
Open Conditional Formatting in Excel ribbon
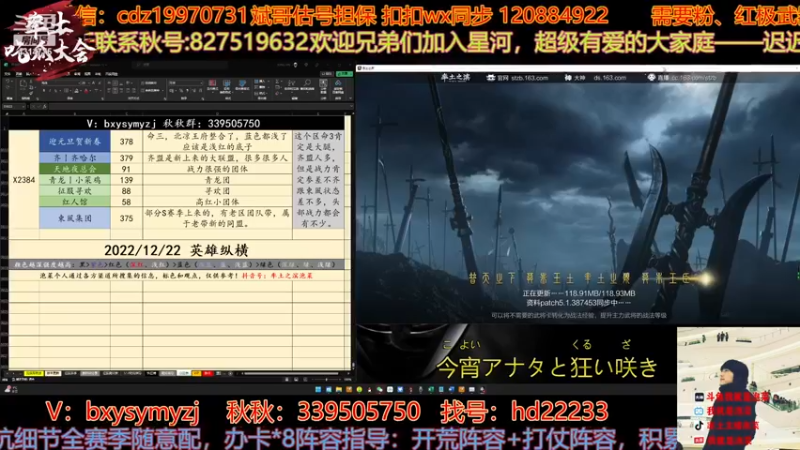click(x=212, y=85)
